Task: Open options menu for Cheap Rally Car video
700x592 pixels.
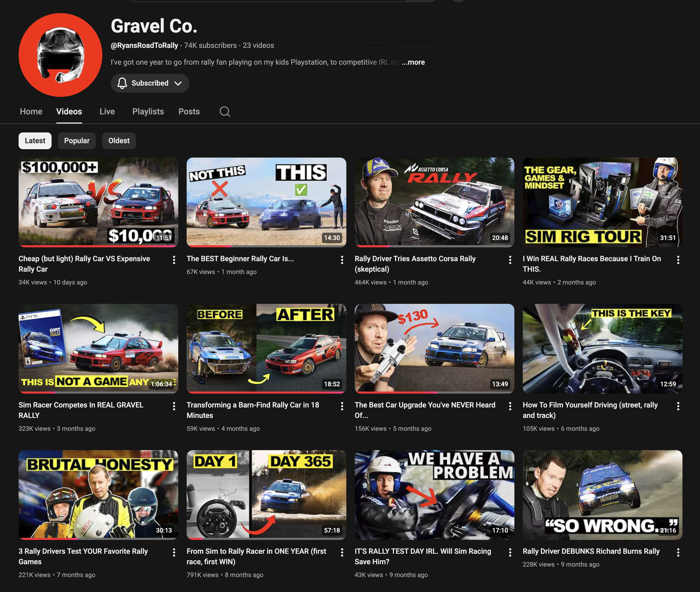Action: [x=174, y=260]
